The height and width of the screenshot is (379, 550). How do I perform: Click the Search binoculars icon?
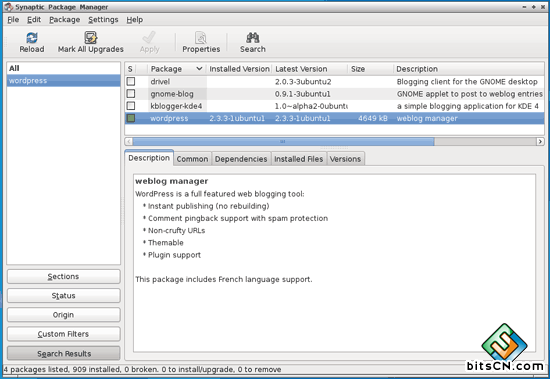tap(253, 37)
